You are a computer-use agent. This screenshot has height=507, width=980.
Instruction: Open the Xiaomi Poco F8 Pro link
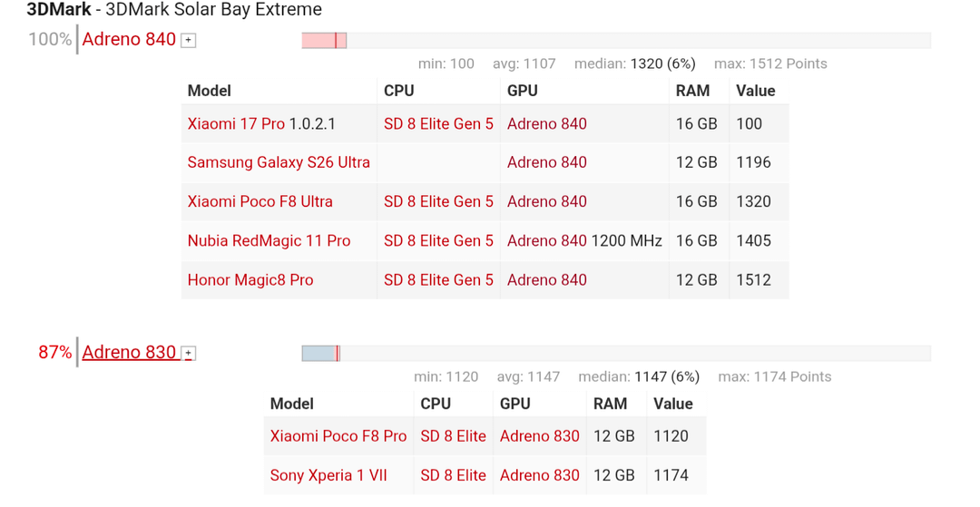(338, 436)
